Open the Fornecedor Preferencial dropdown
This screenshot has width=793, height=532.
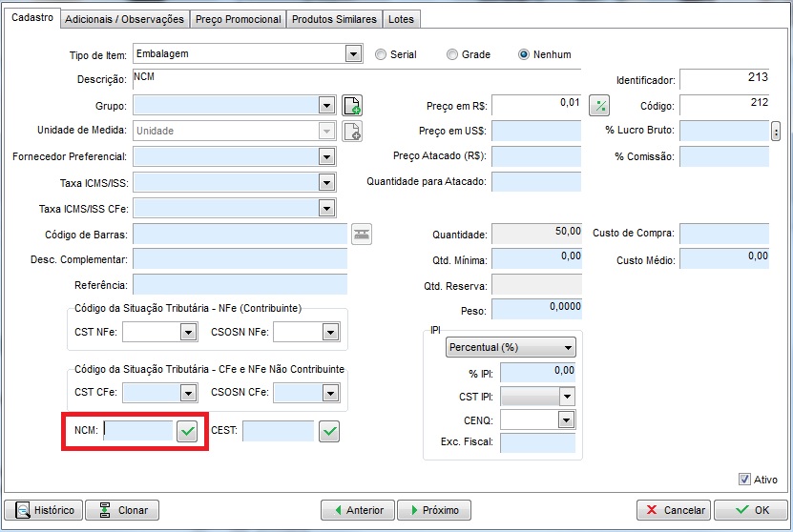click(326, 156)
